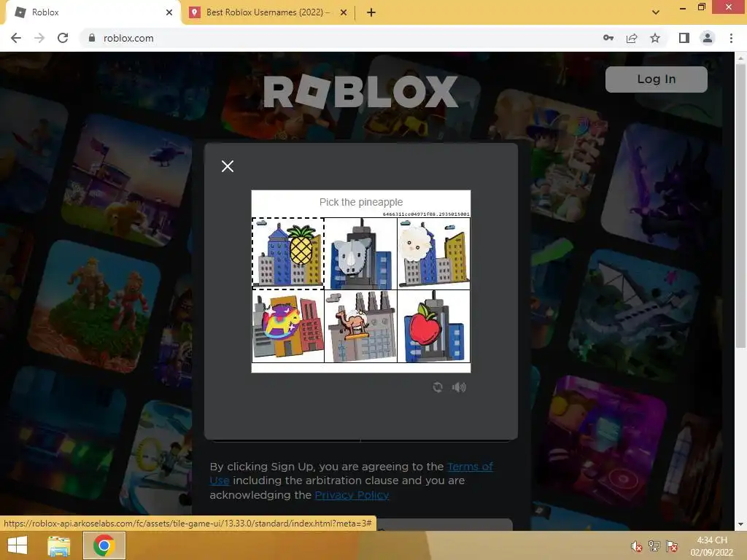Open the network tray icon
The image size is (747, 560).
point(654,546)
